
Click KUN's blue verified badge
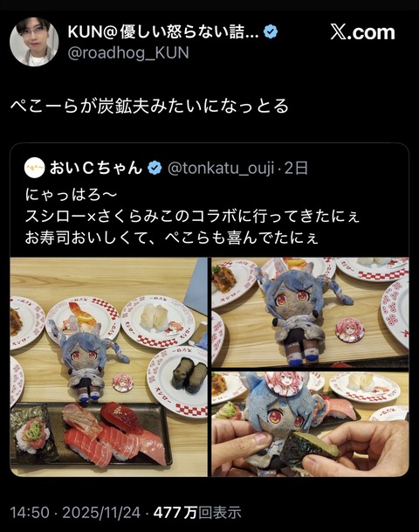[271, 32]
